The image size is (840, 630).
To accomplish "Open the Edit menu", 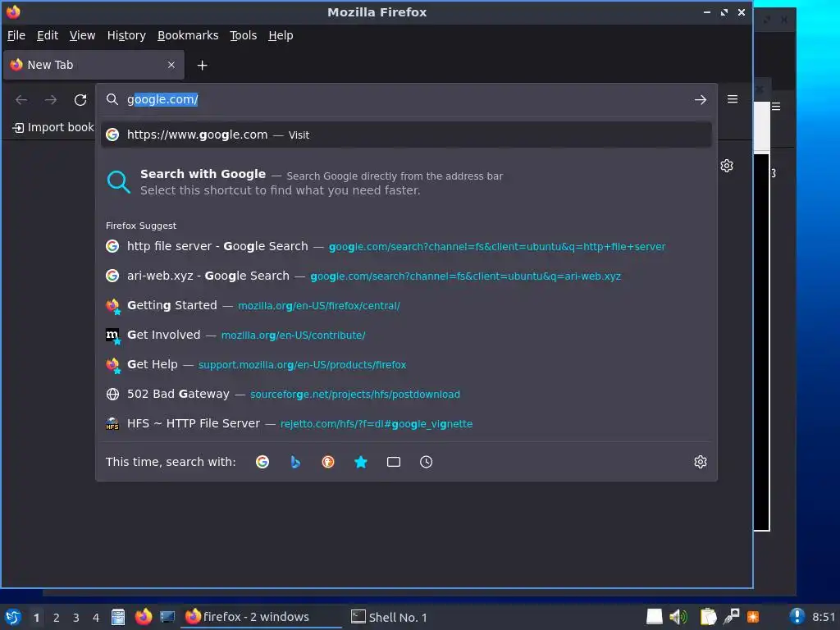I will coord(47,35).
